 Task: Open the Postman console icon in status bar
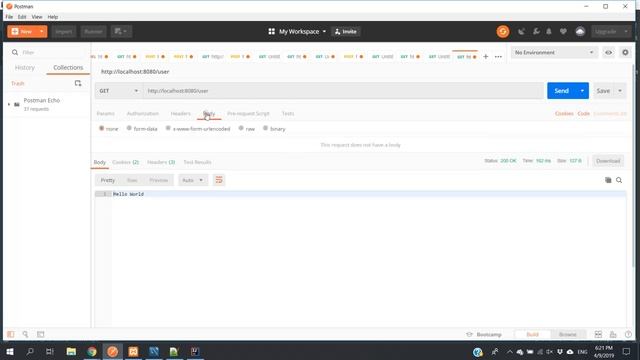(40, 334)
